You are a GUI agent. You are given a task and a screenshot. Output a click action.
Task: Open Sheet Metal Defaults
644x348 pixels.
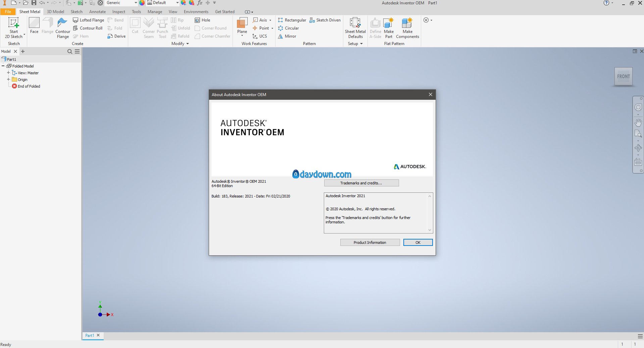click(x=355, y=28)
